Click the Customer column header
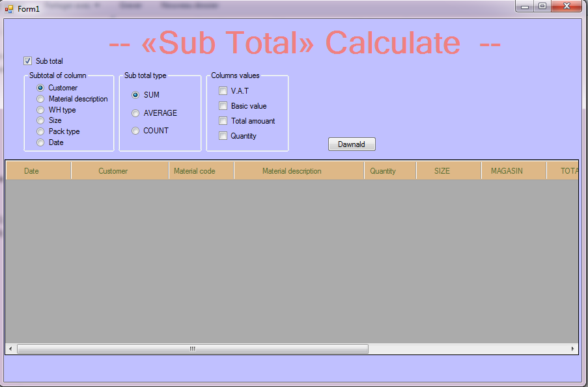This screenshot has width=588, height=387. 113,170
